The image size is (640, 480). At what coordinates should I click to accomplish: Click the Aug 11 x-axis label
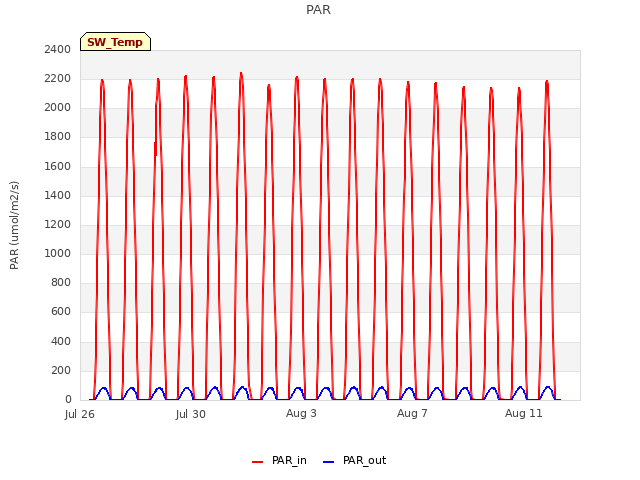click(524, 413)
